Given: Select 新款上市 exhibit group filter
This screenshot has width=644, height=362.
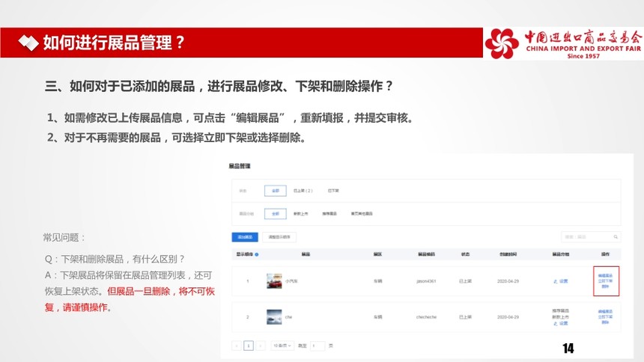Looking at the screenshot, I should (x=301, y=214).
